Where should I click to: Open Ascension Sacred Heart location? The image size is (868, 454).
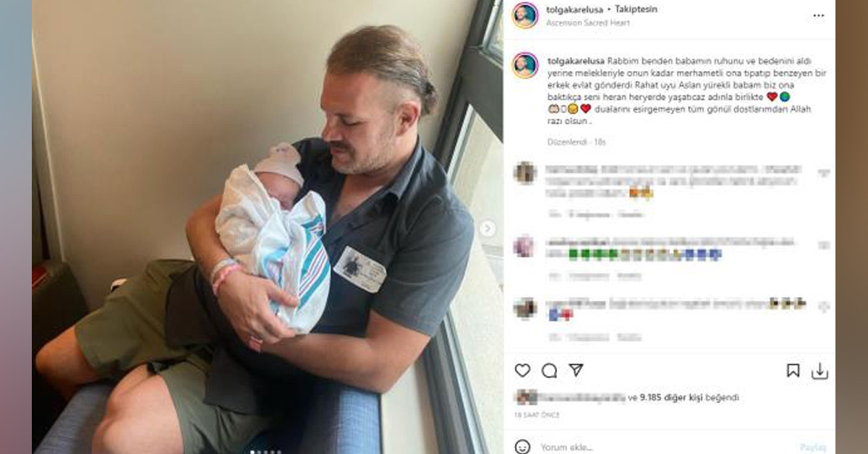coord(587,23)
